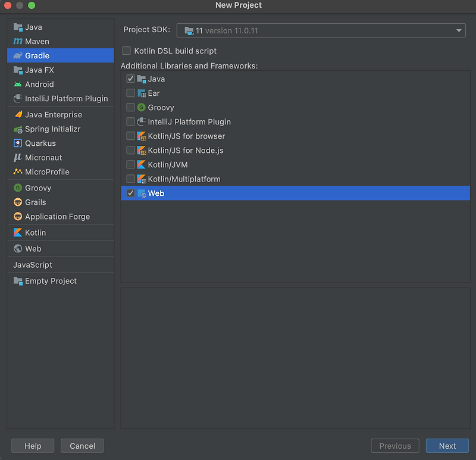476x460 pixels.
Task: Click the Web globe icon in the sidebar
Action: tap(18, 248)
